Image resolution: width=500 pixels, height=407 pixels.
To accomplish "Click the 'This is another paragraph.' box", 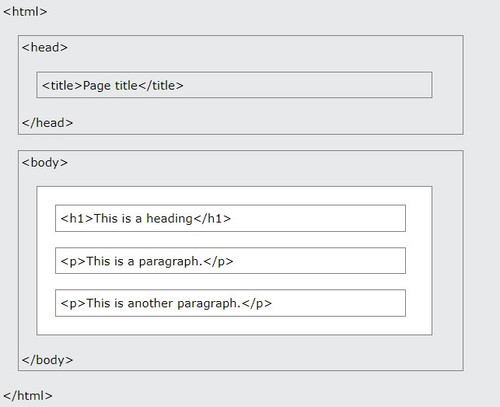I will pos(230,303).
